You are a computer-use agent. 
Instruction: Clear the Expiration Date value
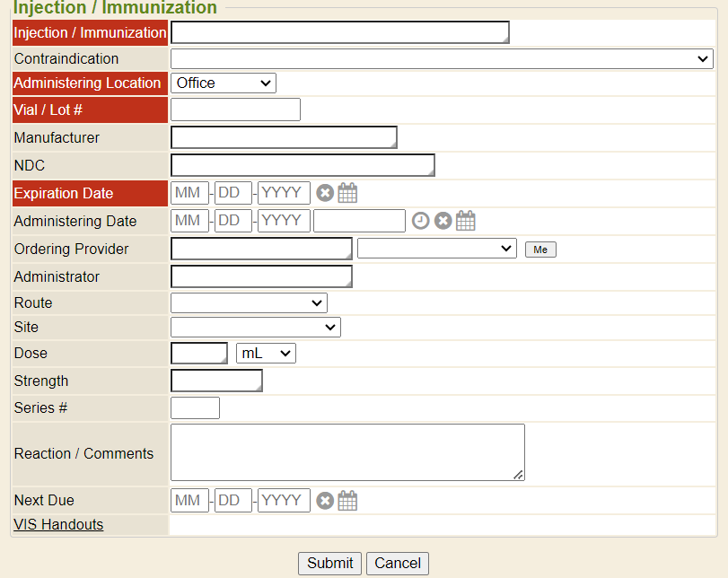pos(325,193)
